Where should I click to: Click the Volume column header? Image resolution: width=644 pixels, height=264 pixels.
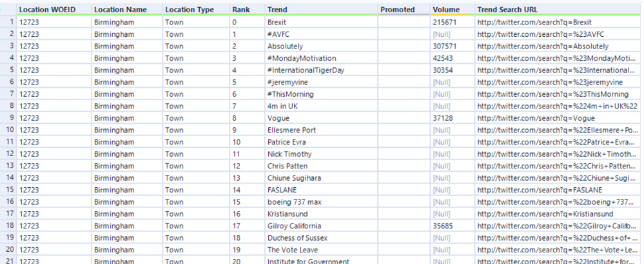[x=453, y=10]
